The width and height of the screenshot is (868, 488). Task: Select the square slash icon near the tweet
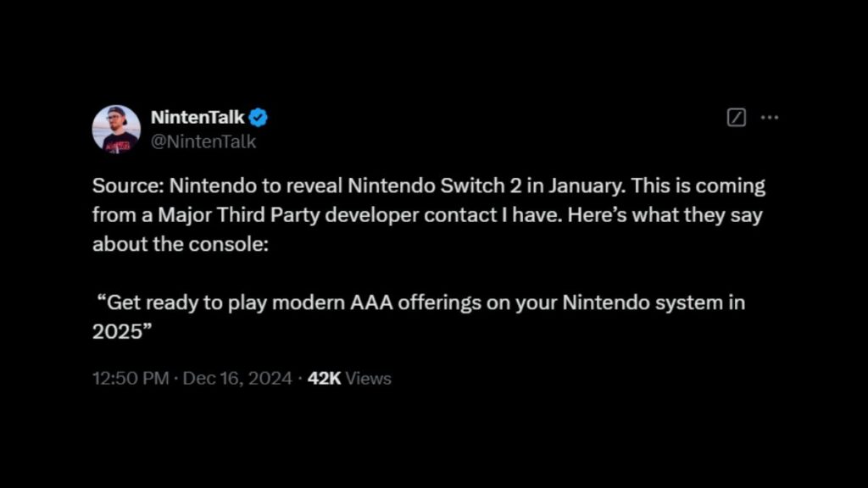[736, 117]
